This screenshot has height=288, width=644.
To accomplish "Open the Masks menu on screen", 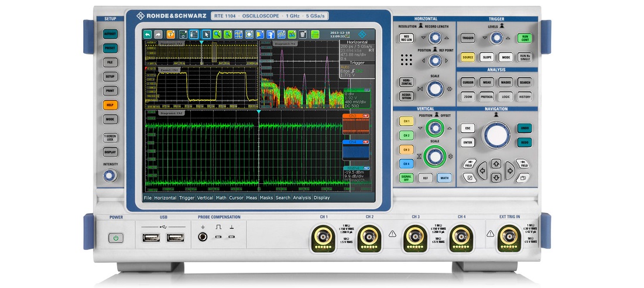I will 266,198.
